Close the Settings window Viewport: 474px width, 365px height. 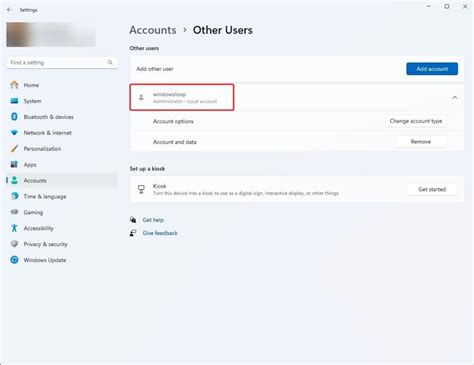tap(465, 6)
